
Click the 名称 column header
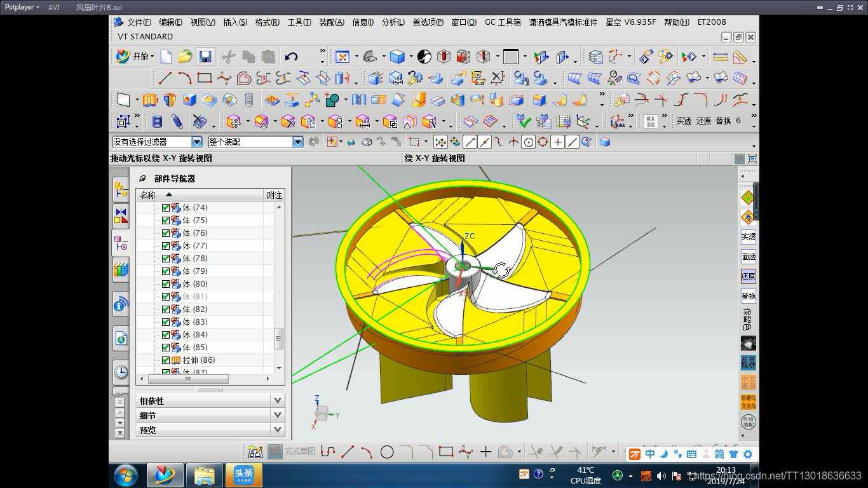[200, 195]
